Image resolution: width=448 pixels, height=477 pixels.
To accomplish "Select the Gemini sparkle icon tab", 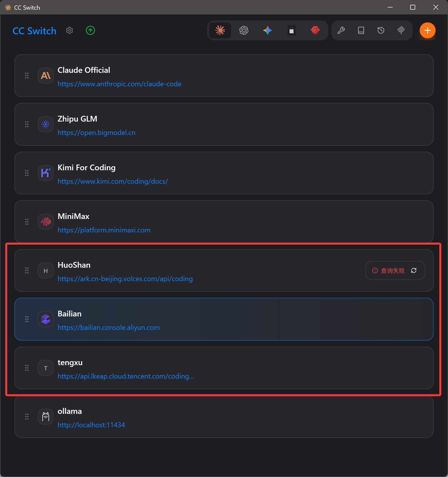I will pyautogui.click(x=267, y=30).
